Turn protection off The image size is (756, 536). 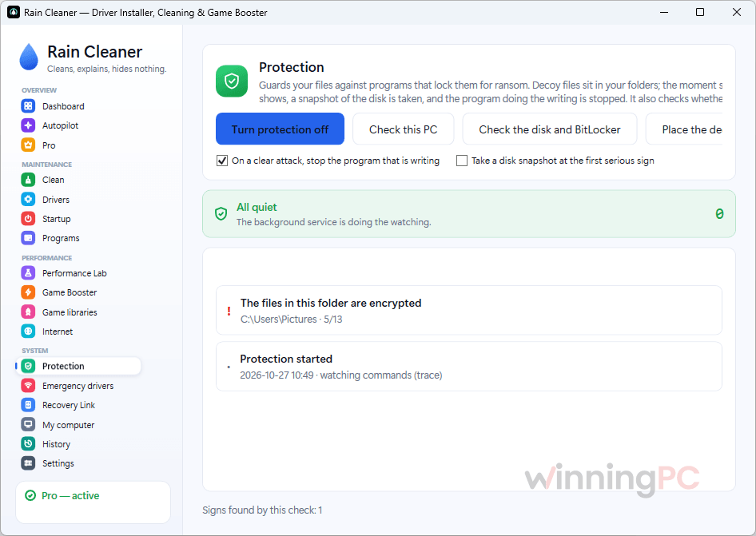click(x=280, y=129)
